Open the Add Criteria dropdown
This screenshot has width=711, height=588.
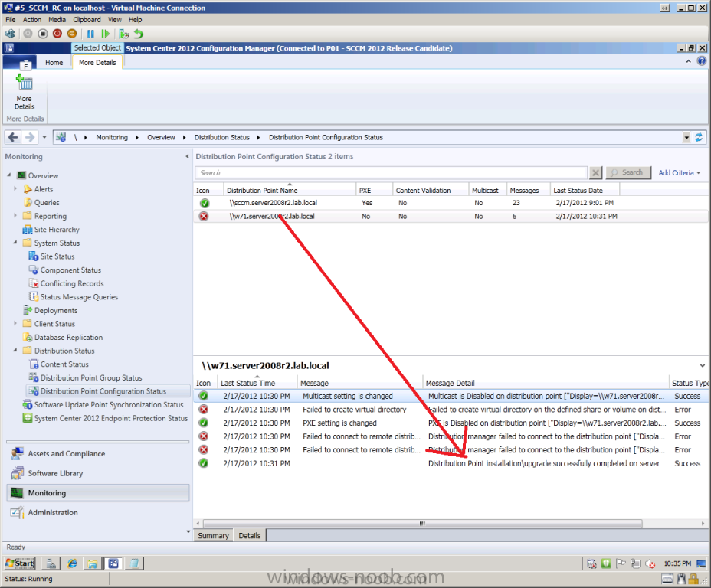[x=680, y=172]
